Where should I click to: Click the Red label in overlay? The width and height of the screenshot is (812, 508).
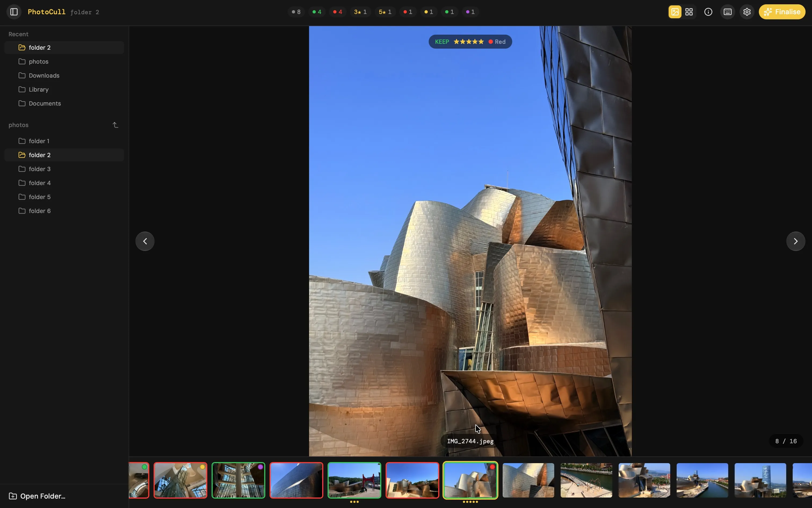click(497, 42)
